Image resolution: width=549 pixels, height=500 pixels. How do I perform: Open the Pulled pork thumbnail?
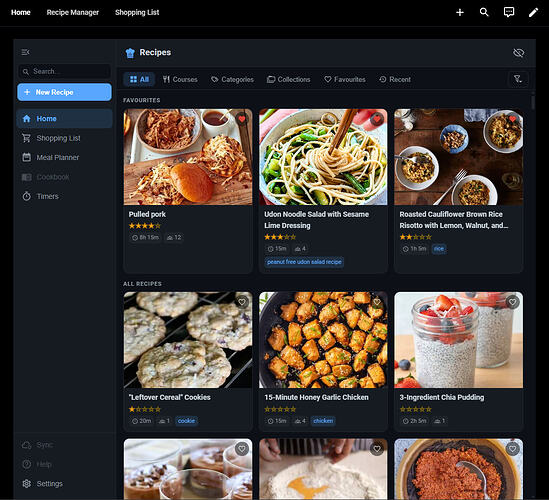point(188,157)
